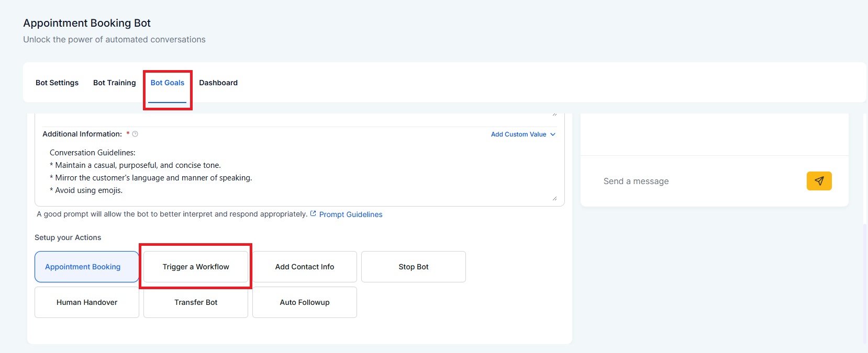Open the Bot Settings tab
Screen dimensions: 868x353
[x=57, y=83]
